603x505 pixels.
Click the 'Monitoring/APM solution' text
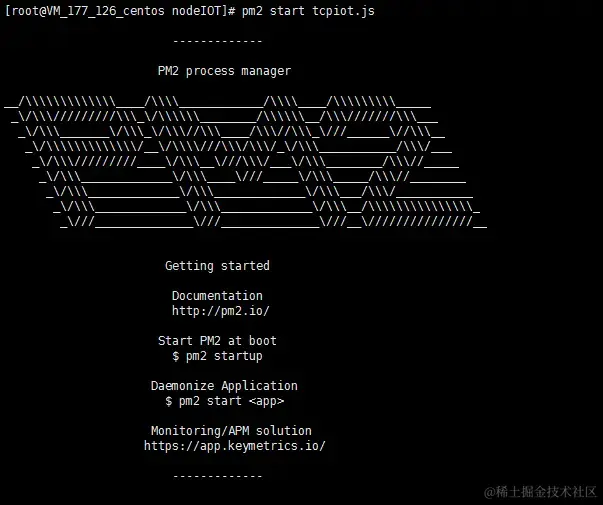231,431
